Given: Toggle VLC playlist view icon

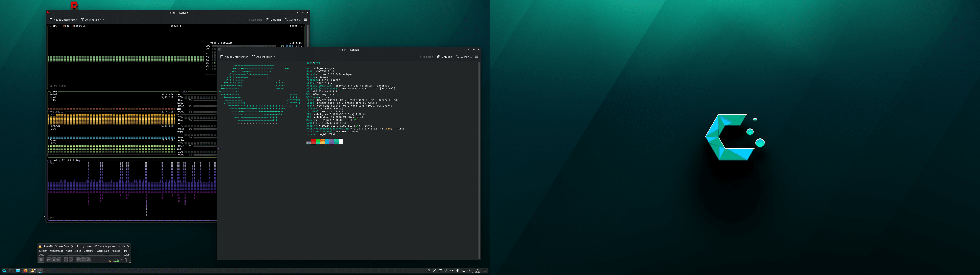Looking at the screenshot, I should coord(78,260).
